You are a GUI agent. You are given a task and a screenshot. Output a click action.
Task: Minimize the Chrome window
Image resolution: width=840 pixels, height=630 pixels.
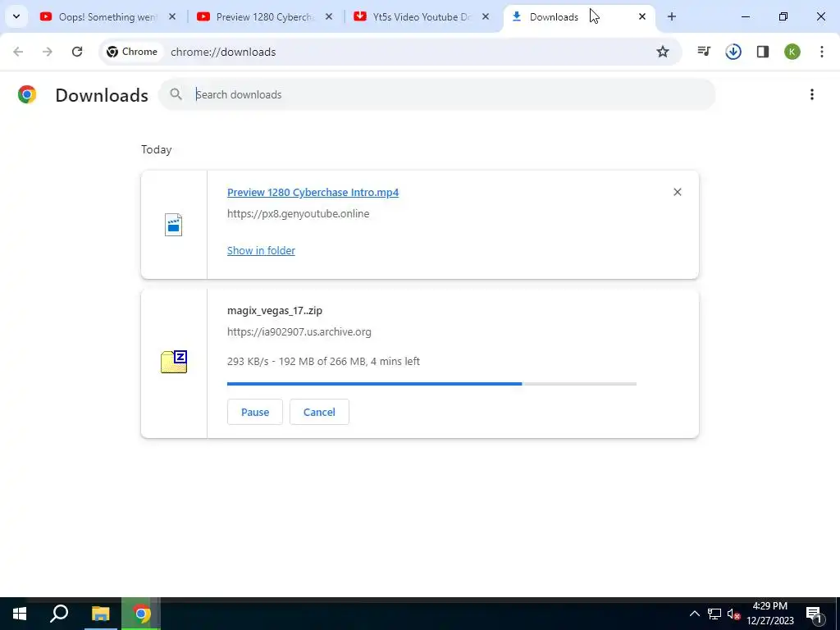tap(746, 16)
